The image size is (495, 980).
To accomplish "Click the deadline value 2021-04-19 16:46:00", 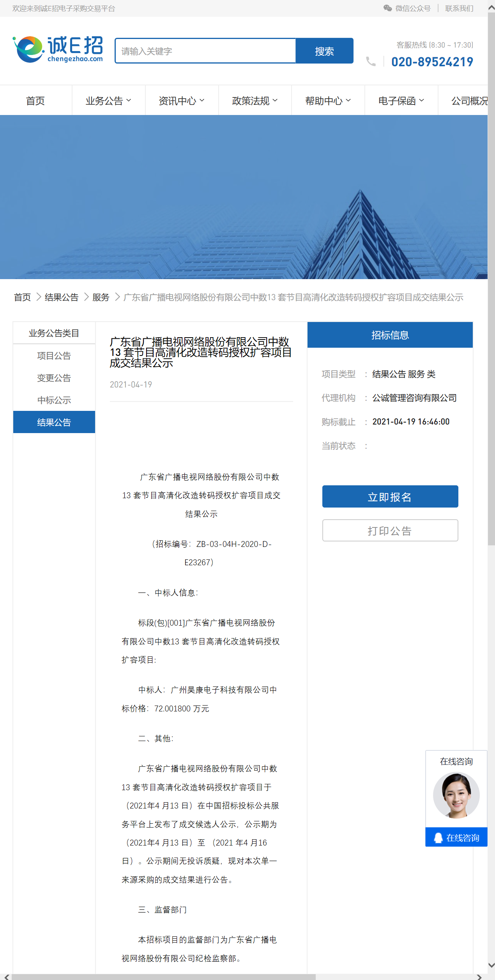I will (x=411, y=422).
